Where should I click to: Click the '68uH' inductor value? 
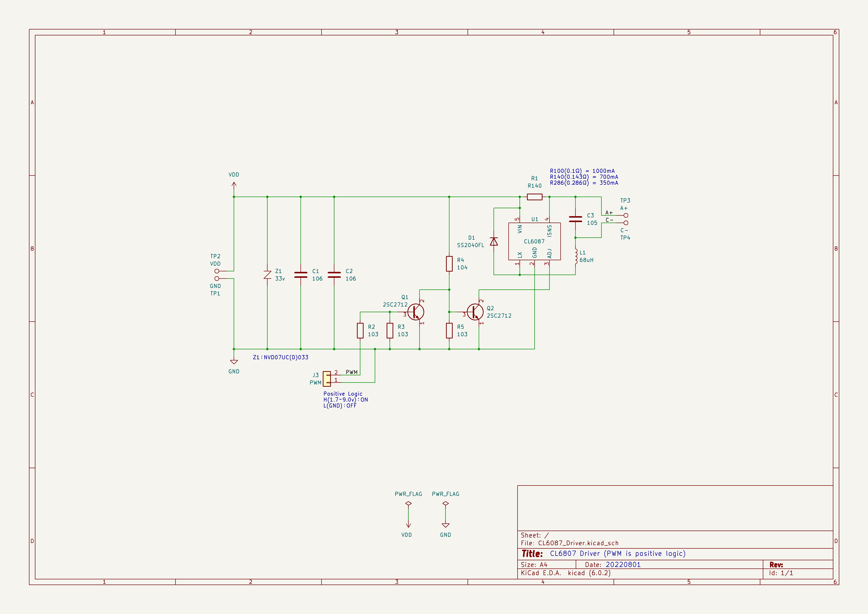pyautogui.click(x=586, y=260)
